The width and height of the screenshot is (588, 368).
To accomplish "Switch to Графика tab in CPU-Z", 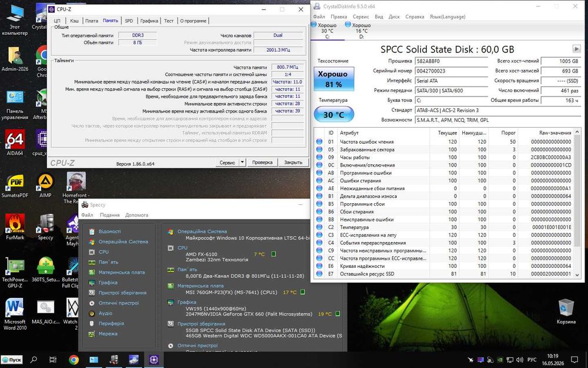I will 149,21.
